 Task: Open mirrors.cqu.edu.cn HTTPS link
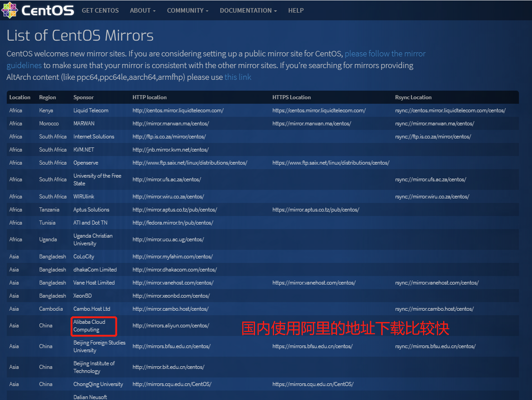tap(313, 384)
